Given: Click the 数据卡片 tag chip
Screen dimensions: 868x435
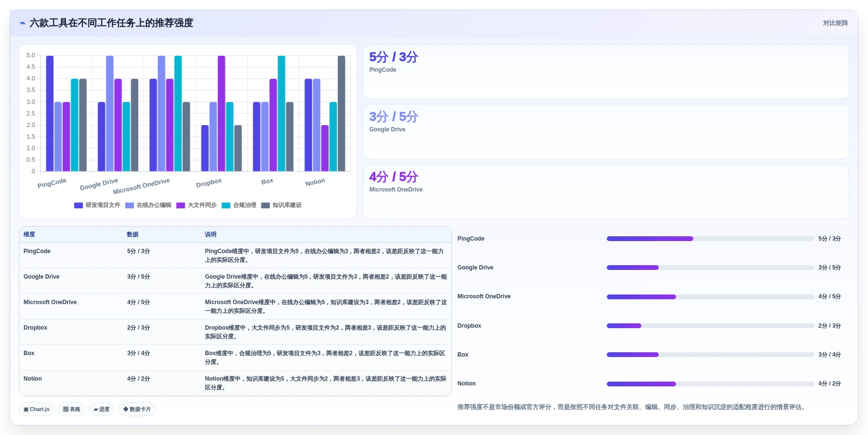Looking at the screenshot, I should (x=137, y=409).
